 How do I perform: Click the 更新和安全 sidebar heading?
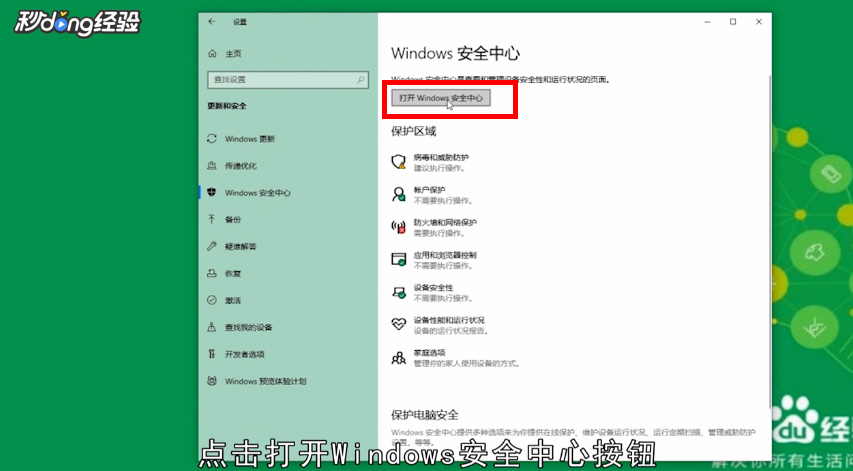pos(227,106)
